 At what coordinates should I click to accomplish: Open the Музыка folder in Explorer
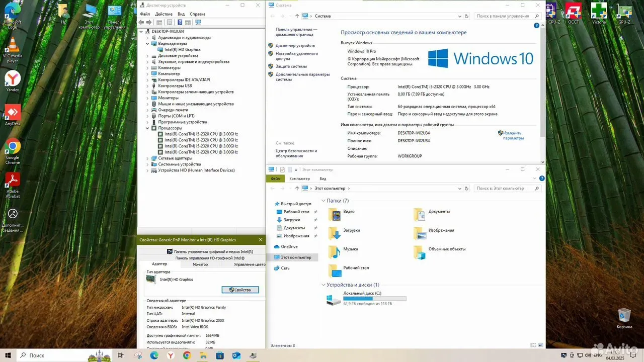tap(343, 252)
